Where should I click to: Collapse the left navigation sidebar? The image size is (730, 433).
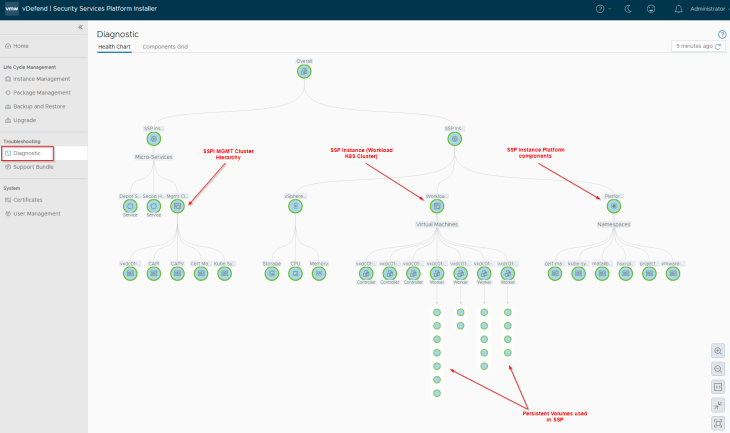tap(80, 27)
